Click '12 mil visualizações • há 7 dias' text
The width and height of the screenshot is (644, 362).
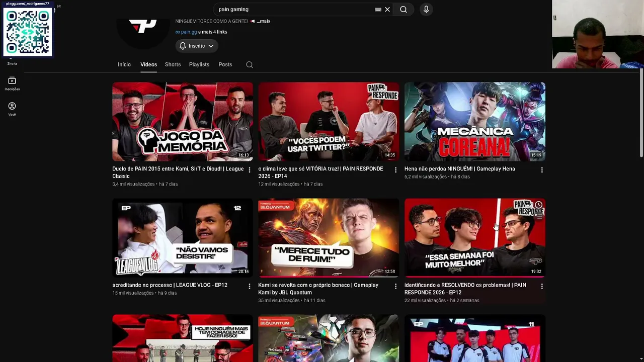point(290,184)
